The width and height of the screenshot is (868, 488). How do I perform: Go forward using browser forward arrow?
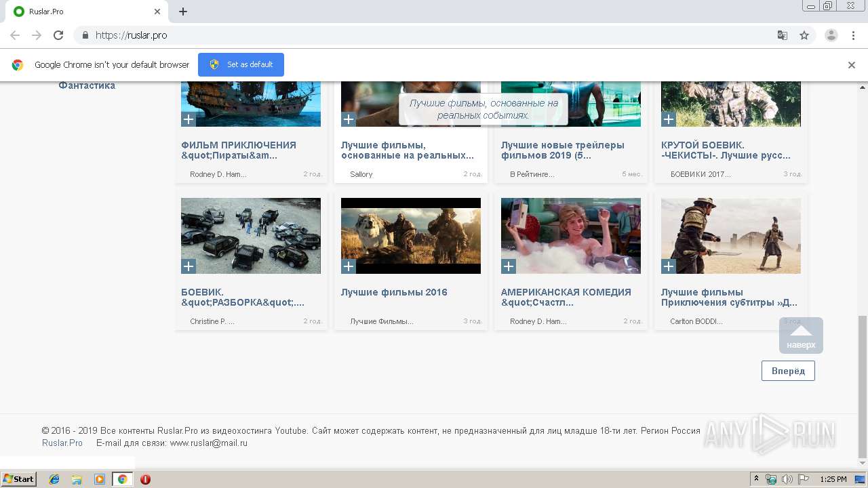click(x=37, y=35)
